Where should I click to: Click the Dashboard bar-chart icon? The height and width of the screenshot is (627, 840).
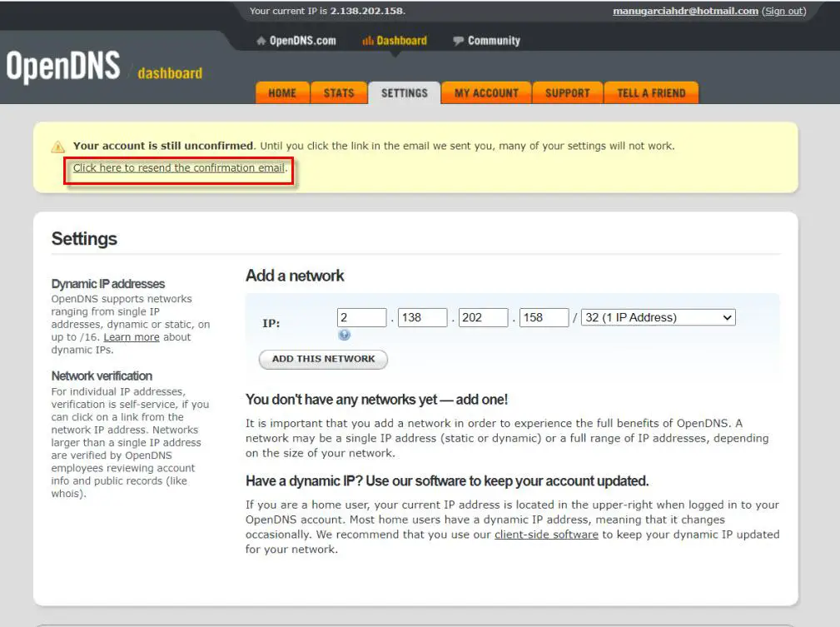(x=367, y=41)
